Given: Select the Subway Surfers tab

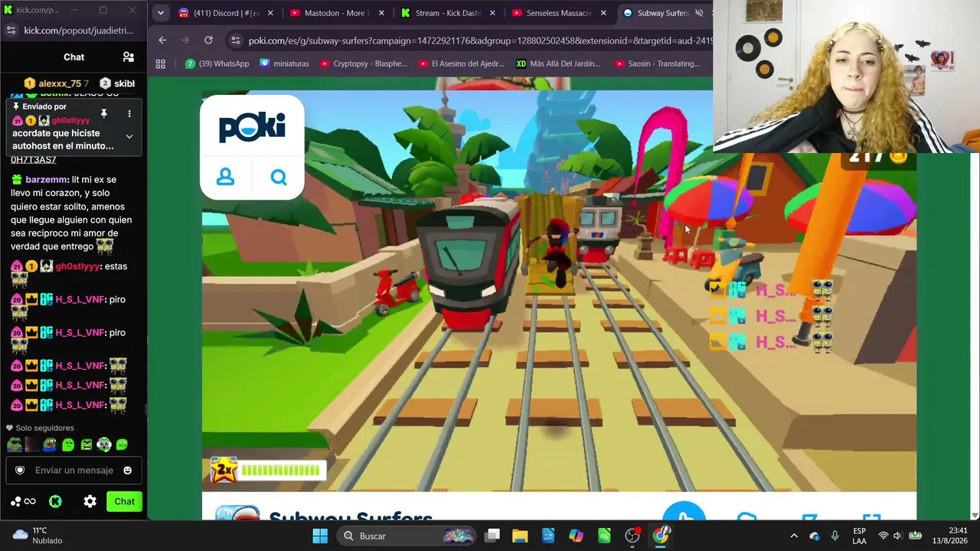Looking at the screenshot, I should (x=663, y=13).
